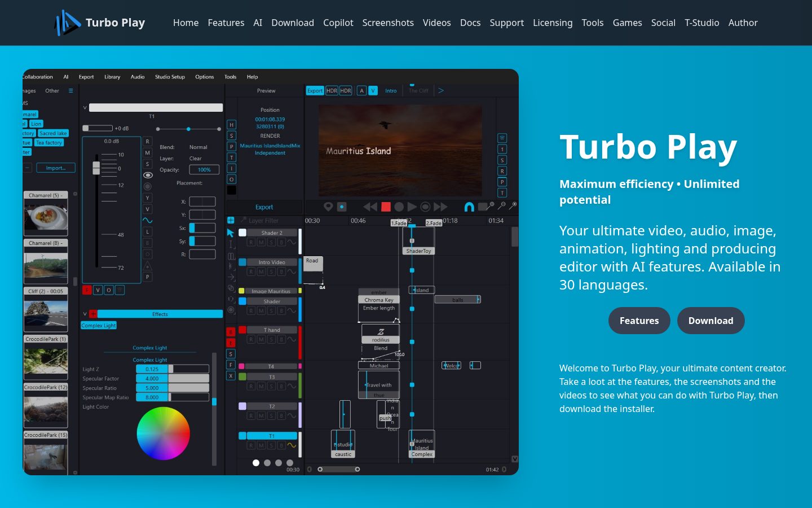Image resolution: width=812 pixels, height=508 pixels.
Task: Click the red stop button in transport
Action: click(386, 207)
